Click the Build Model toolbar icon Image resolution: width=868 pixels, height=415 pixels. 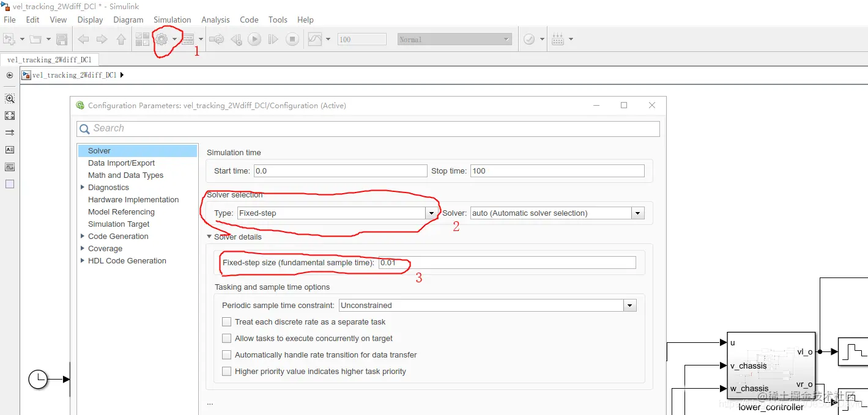(x=557, y=39)
